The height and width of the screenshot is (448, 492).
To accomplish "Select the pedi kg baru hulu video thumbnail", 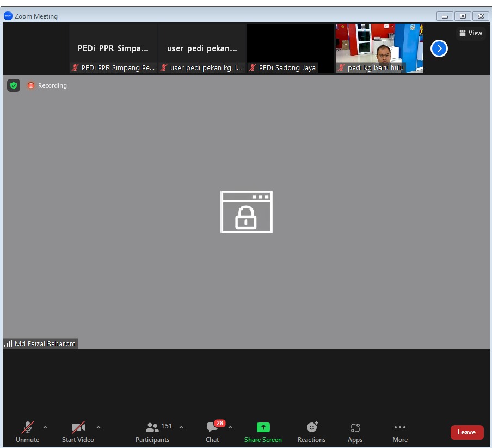I will pos(379,48).
